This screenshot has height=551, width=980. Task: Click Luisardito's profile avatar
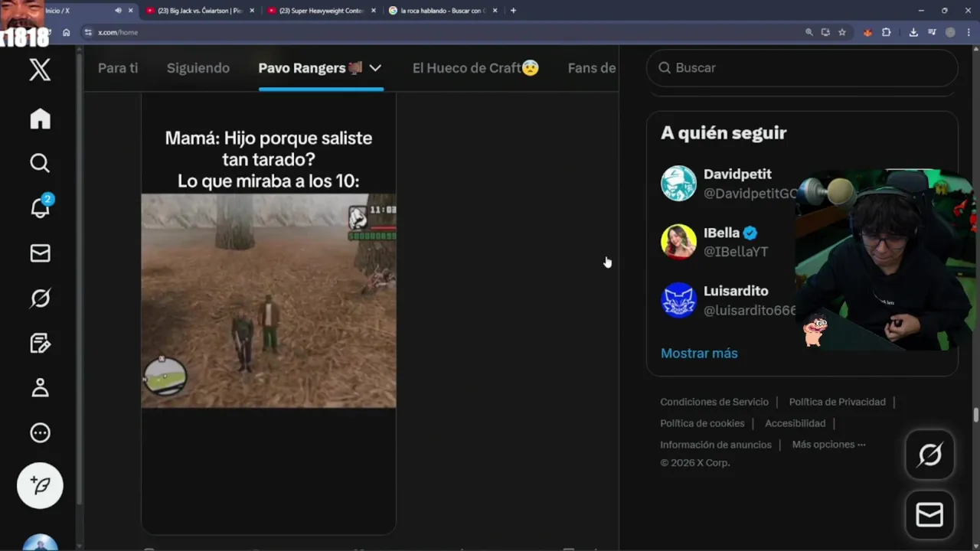tap(678, 300)
